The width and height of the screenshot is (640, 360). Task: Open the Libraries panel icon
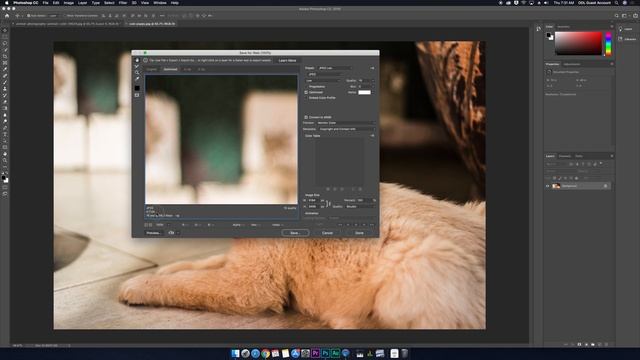[621, 39]
